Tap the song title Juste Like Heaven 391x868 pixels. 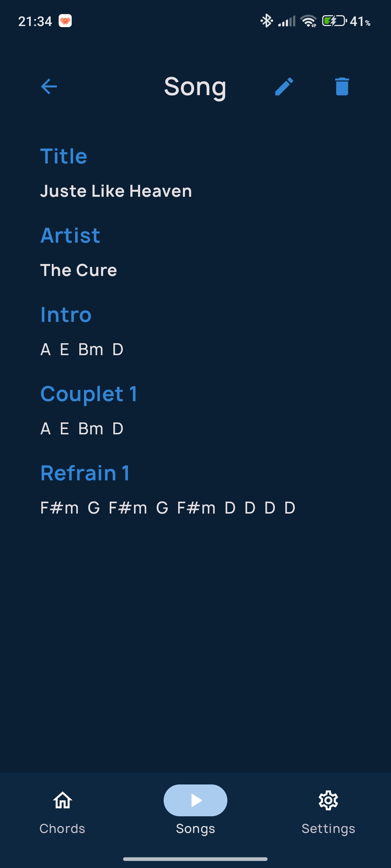pyautogui.click(x=116, y=191)
